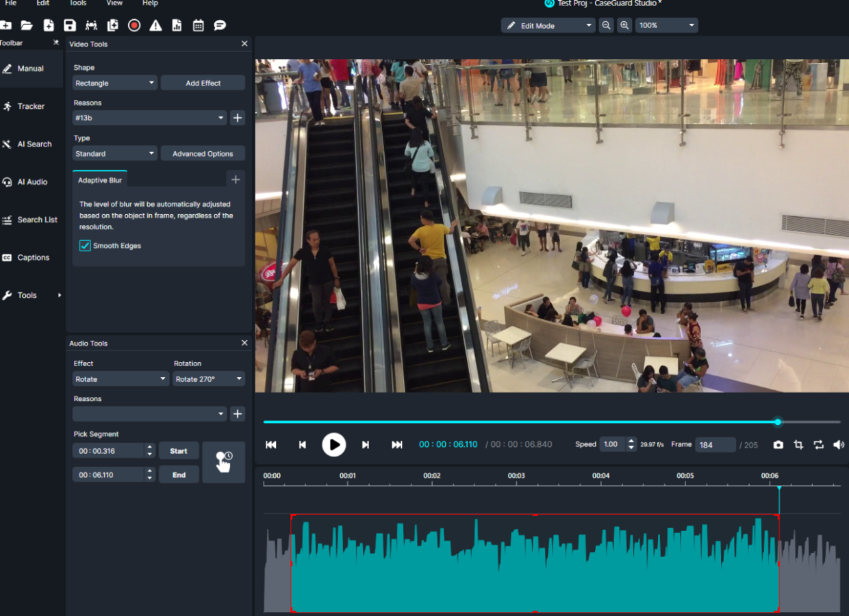This screenshot has height=616, width=849.
Task: Click the Advanced Options button
Action: tap(203, 154)
